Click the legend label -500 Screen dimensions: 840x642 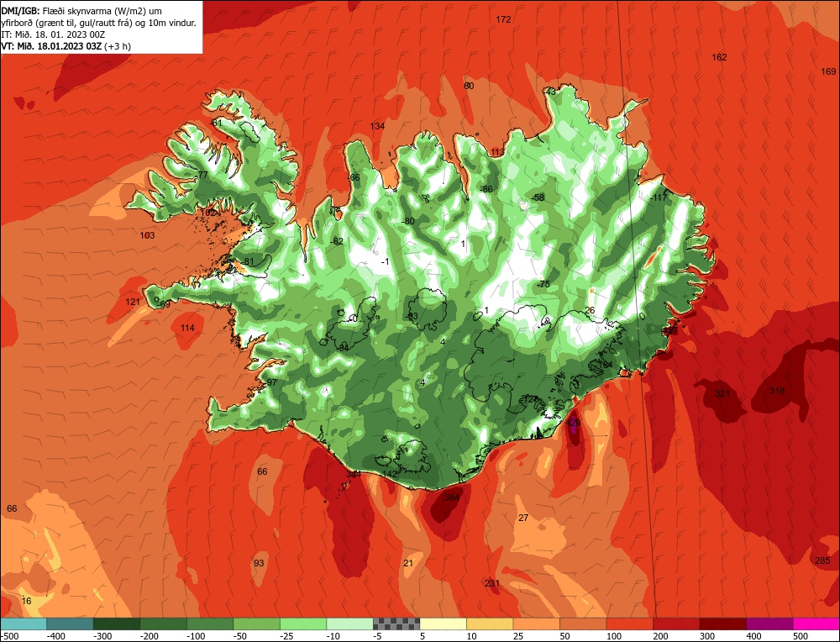click(9, 636)
